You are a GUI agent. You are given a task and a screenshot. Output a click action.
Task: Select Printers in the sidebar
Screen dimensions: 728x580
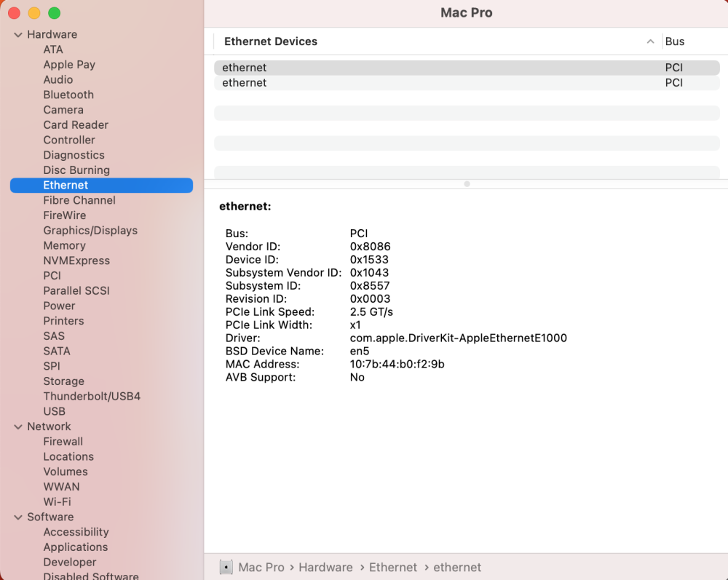(63, 321)
